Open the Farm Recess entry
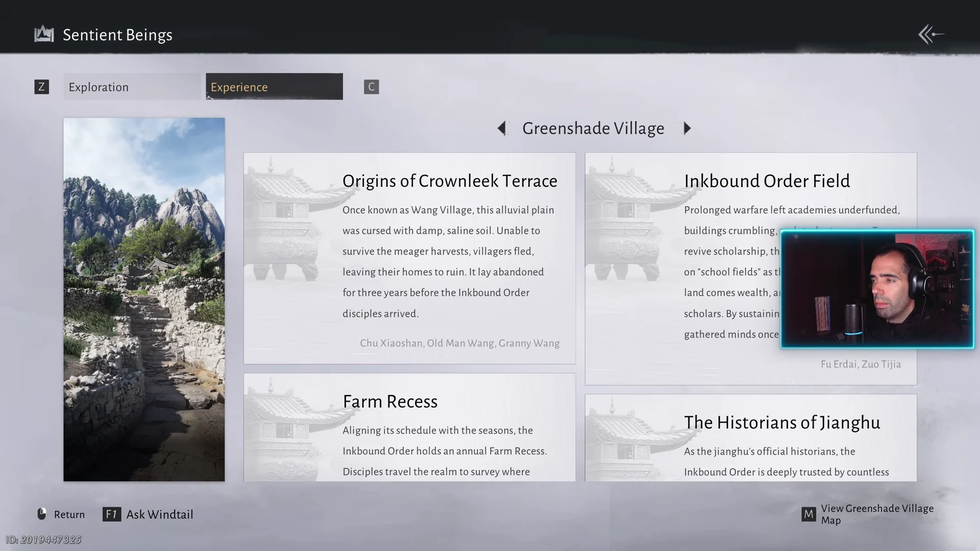The image size is (980, 551). (x=409, y=428)
